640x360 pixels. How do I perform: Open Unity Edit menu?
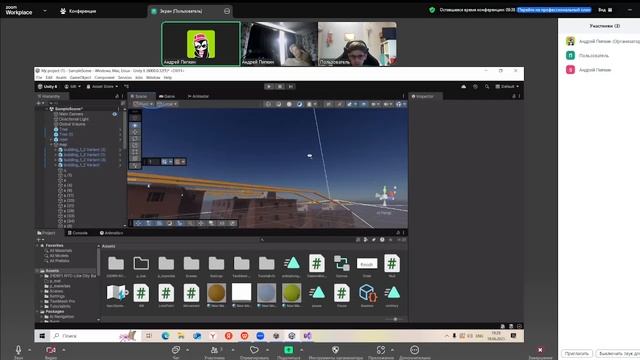[x=49, y=78]
